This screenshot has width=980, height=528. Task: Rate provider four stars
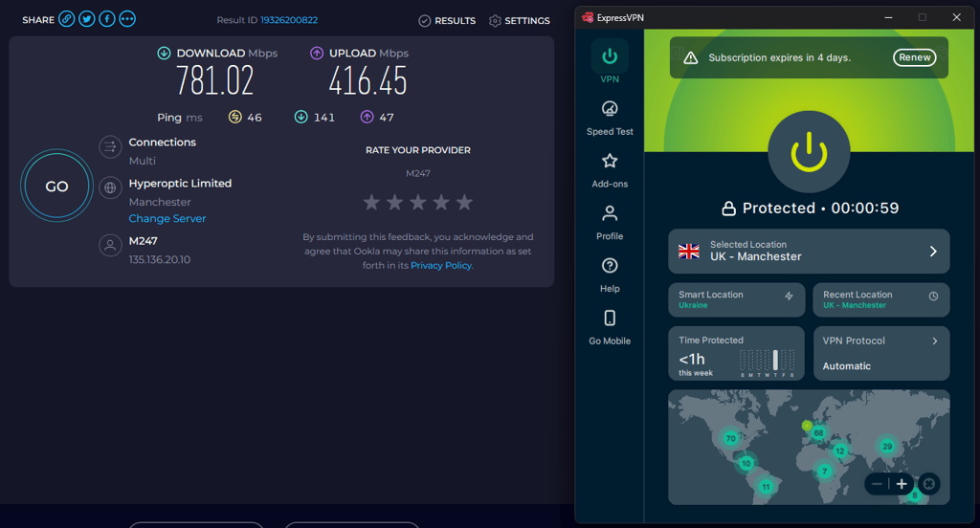[441, 202]
